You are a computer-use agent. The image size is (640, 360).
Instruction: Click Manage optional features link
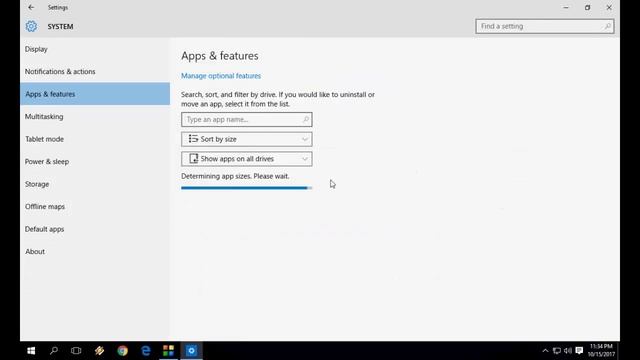(x=221, y=76)
